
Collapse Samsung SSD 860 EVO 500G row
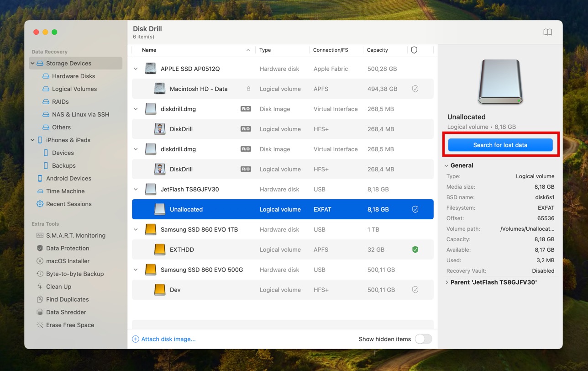click(136, 270)
